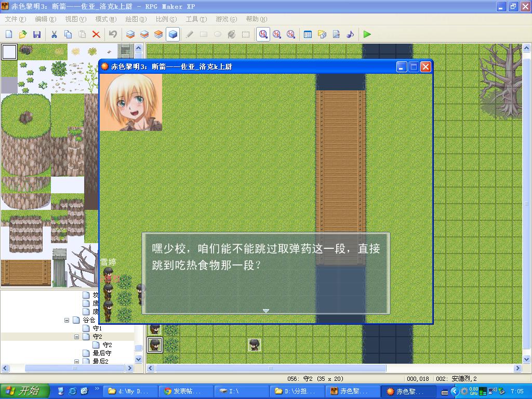Click the left panel horizontal scroll-left arrow

click(x=5, y=368)
